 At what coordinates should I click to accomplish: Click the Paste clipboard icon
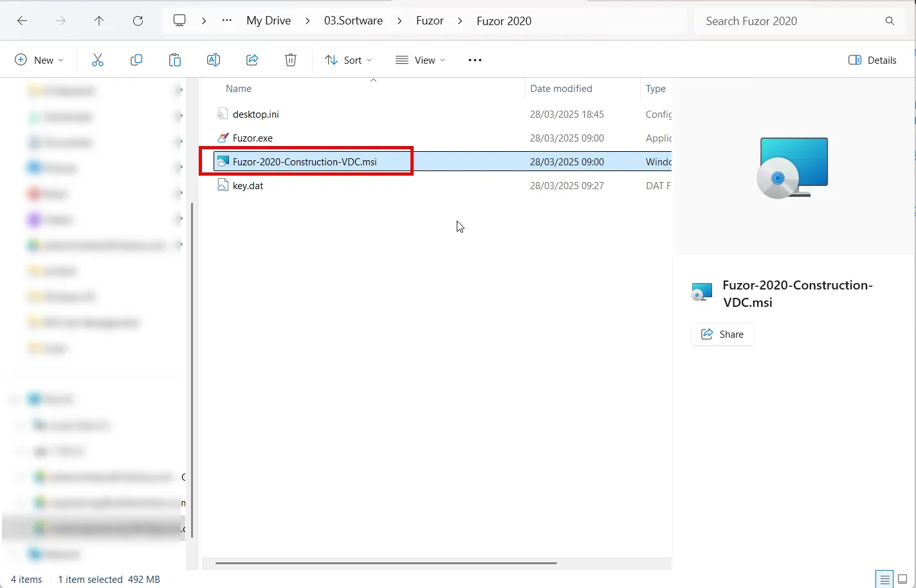coord(175,60)
